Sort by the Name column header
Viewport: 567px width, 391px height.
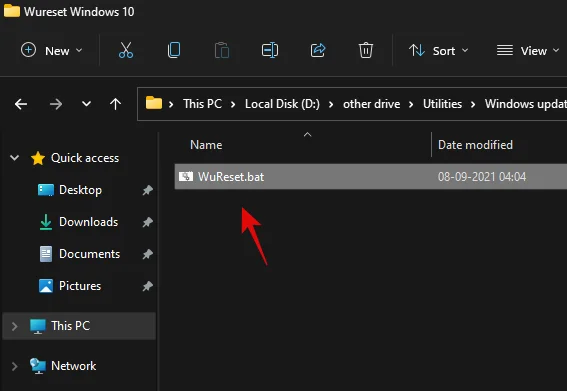click(x=206, y=145)
